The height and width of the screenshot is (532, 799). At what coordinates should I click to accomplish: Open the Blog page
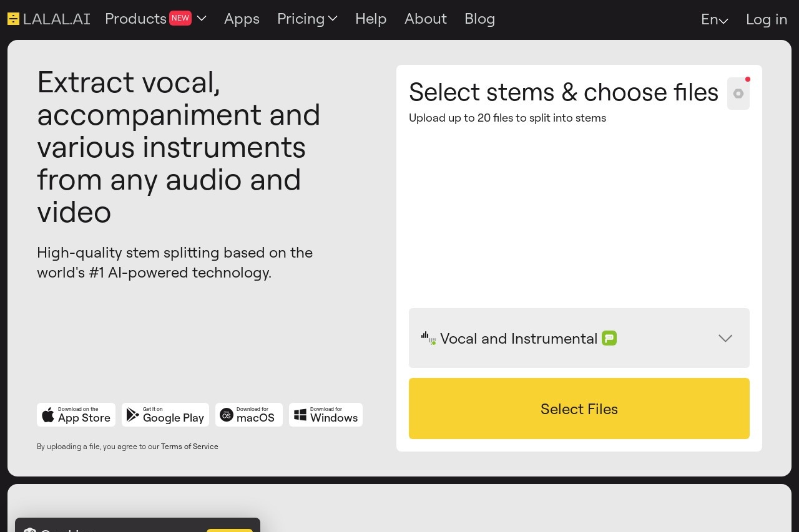(x=479, y=19)
